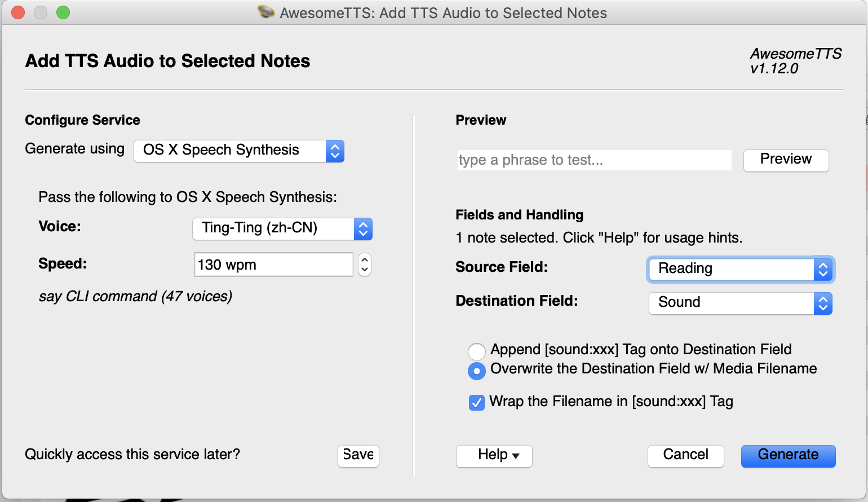Click the 'Fields and Handling' heading

[x=519, y=215]
